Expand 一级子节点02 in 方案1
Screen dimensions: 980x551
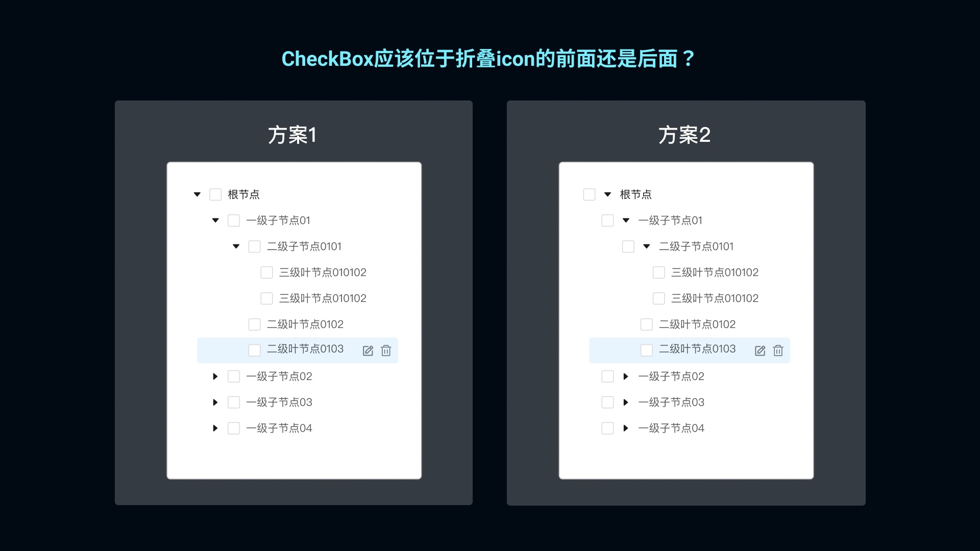pos(215,376)
